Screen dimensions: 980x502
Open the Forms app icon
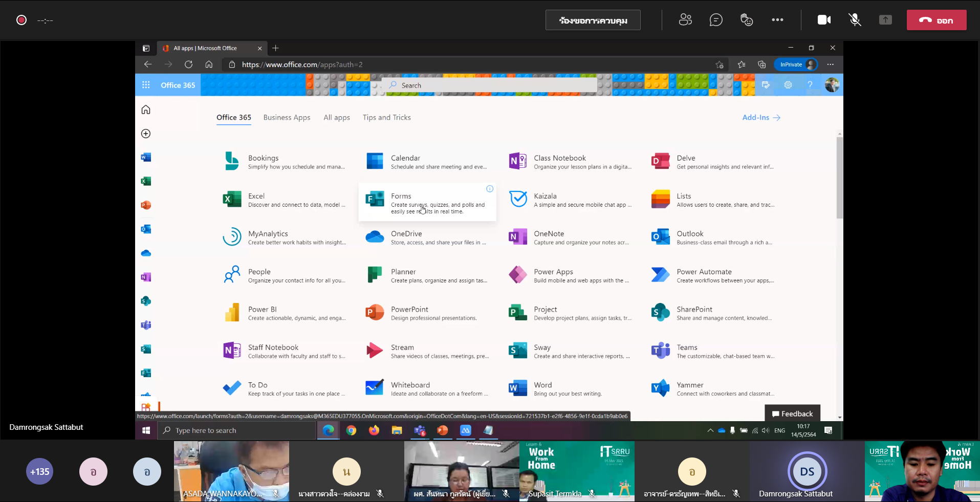(x=375, y=199)
